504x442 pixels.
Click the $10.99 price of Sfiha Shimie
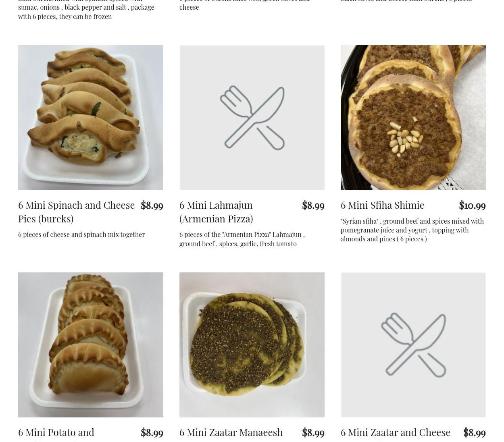[472, 205]
